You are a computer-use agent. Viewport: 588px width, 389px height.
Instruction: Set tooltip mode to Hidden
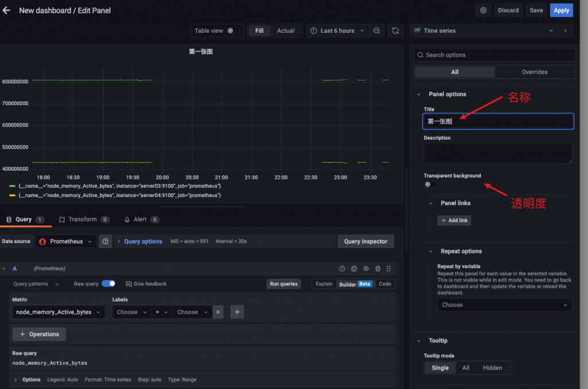tap(492, 368)
